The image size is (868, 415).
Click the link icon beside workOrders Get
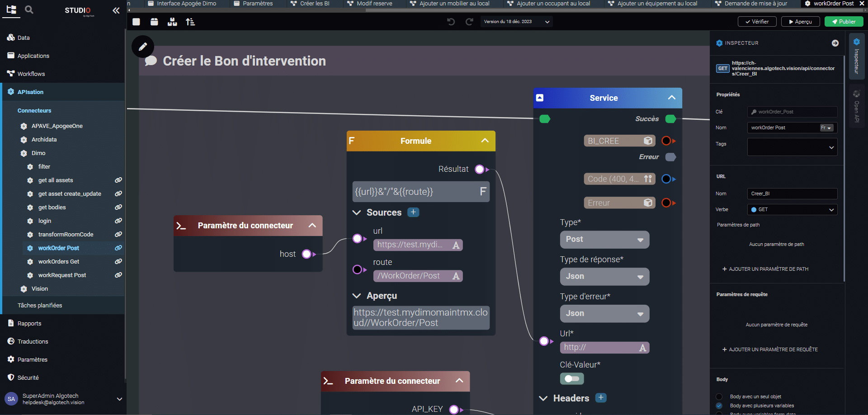coord(118,262)
